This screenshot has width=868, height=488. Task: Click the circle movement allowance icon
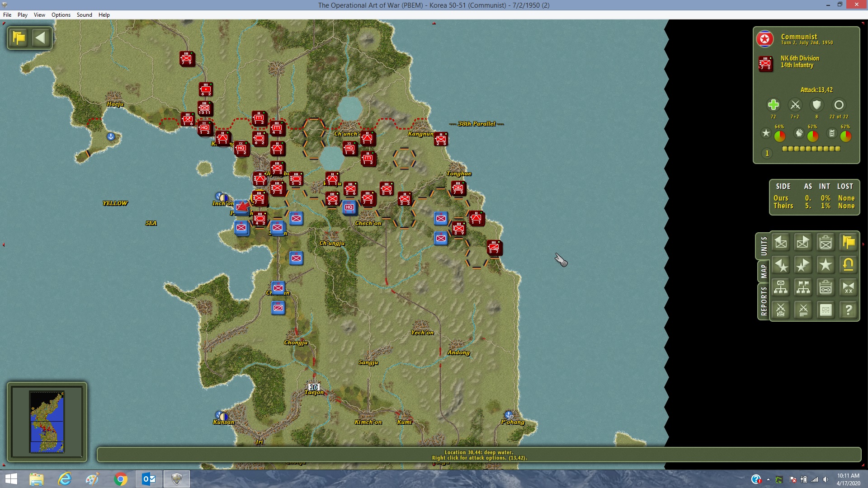point(839,105)
